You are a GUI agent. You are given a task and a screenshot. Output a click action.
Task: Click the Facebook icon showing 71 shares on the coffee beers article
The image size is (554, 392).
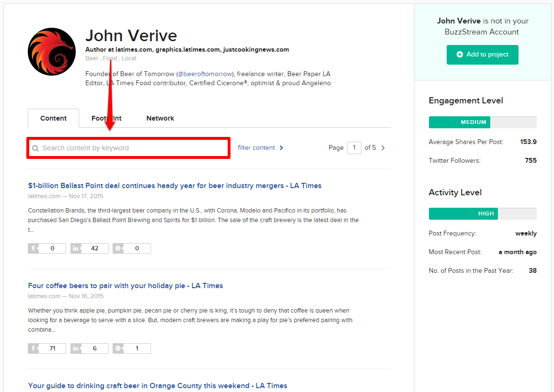(34, 348)
